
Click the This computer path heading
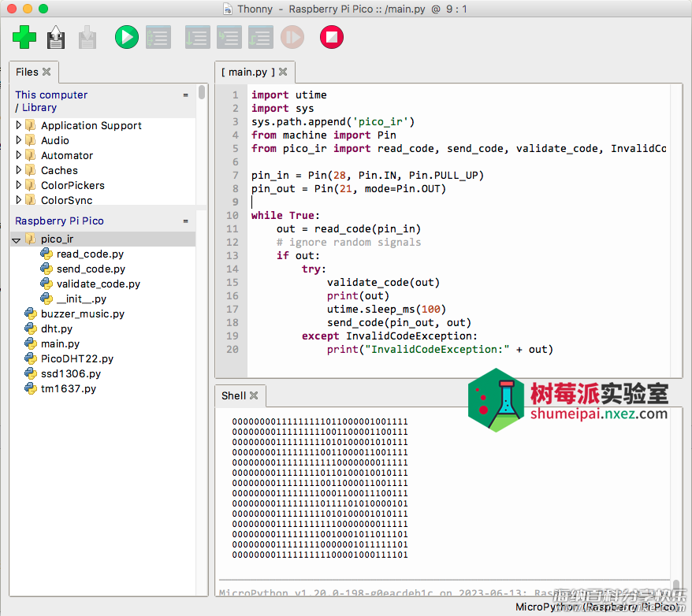51,95
